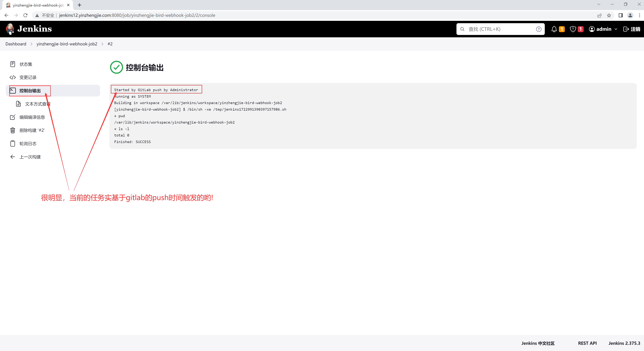Image resolution: width=644 pixels, height=351 pixels.
Task: Open 状态集 sidebar item
Action: [x=26, y=64]
